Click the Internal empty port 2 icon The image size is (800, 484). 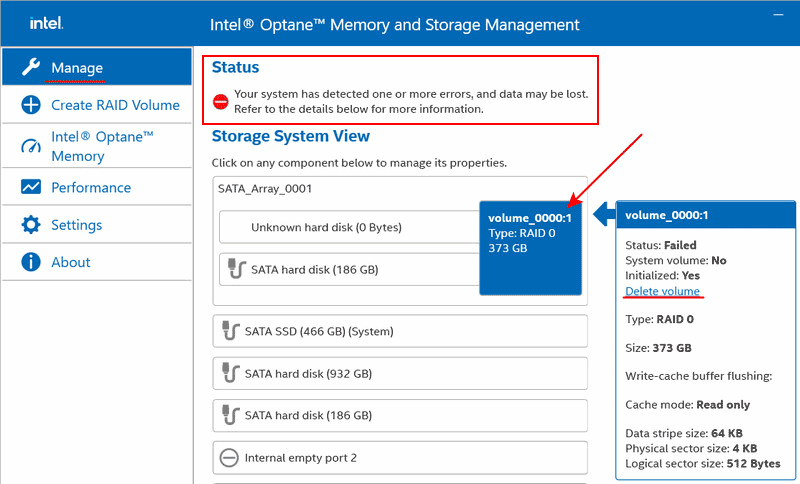click(227, 458)
